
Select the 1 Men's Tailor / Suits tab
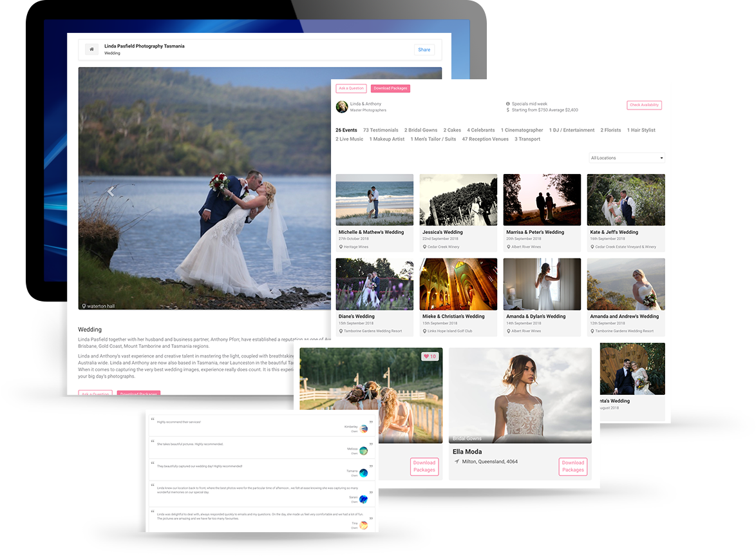tap(433, 139)
